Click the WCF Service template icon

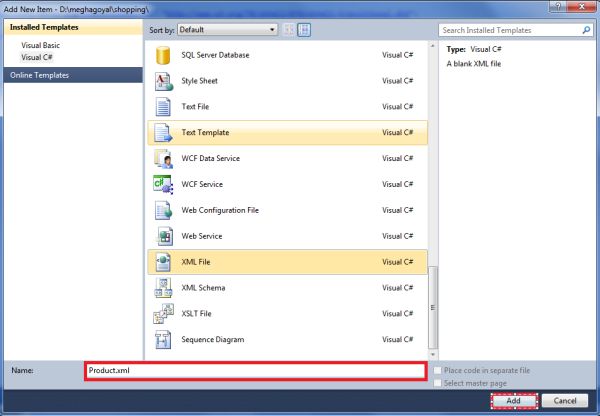click(163, 185)
